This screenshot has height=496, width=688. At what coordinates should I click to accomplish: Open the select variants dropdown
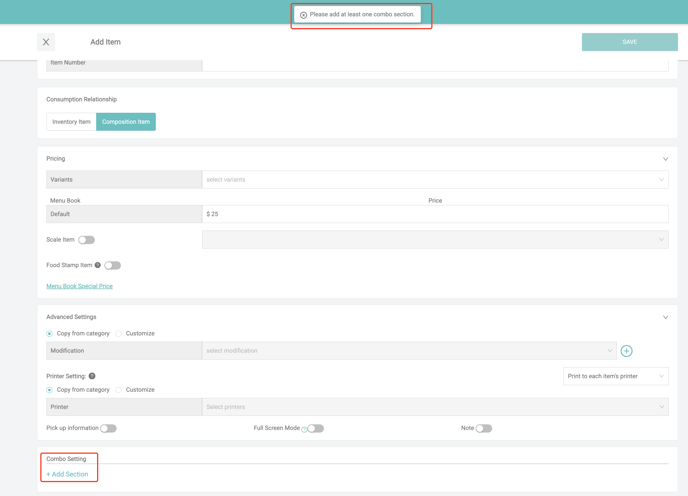click(x=435, y=180)
